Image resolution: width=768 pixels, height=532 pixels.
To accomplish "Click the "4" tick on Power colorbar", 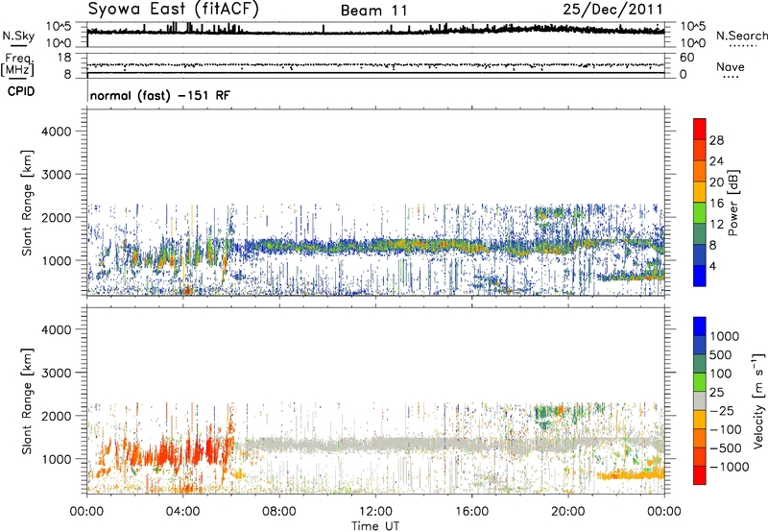I will pos(712,266).
